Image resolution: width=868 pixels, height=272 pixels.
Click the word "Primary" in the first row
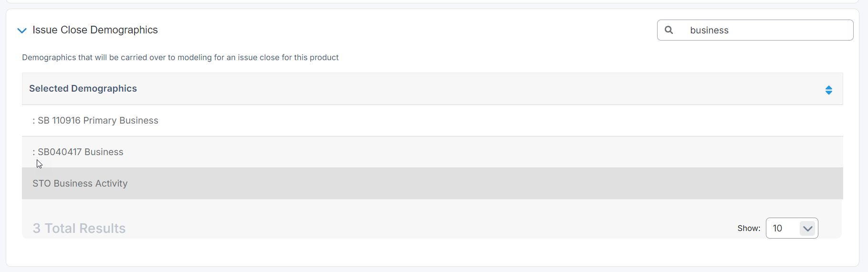100,121
